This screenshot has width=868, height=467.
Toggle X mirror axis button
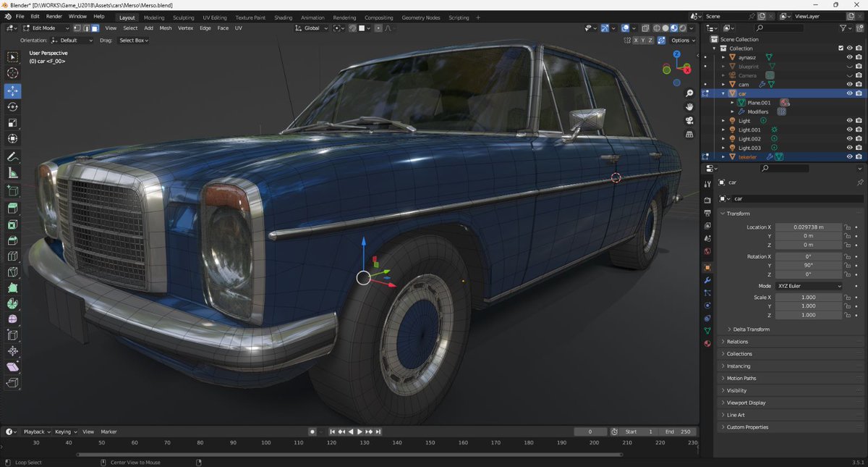(637, 41)
